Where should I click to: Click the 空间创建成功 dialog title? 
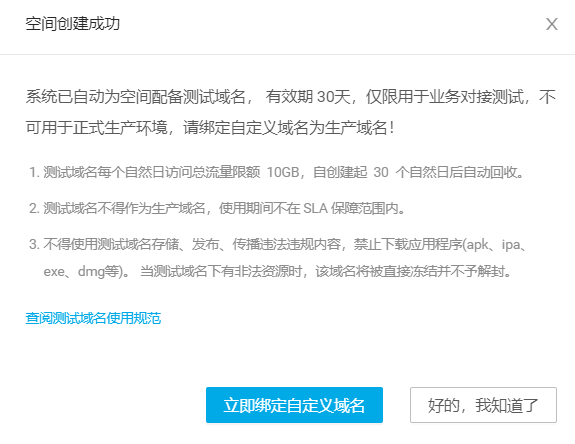(73, 24)
